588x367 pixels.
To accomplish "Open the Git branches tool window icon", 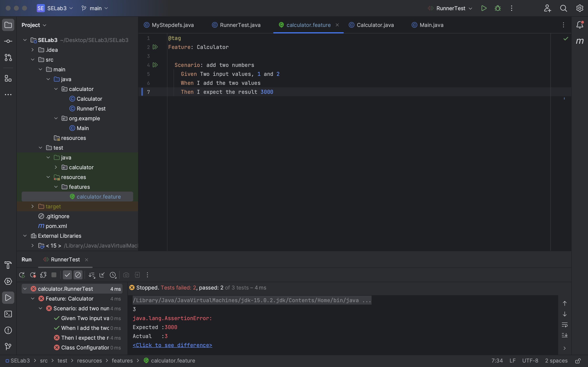I will tap(8, 346).
